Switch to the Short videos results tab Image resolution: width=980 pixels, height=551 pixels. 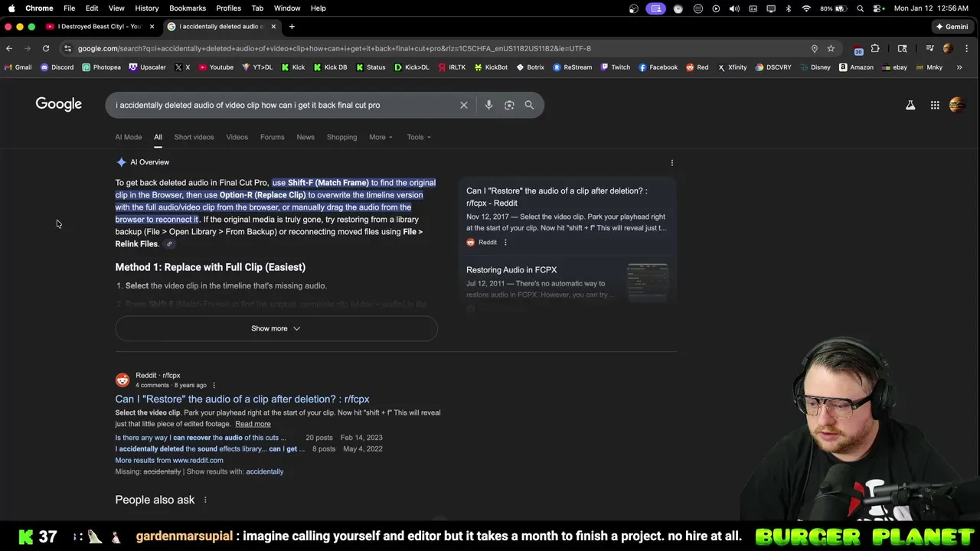coord(194,137)
